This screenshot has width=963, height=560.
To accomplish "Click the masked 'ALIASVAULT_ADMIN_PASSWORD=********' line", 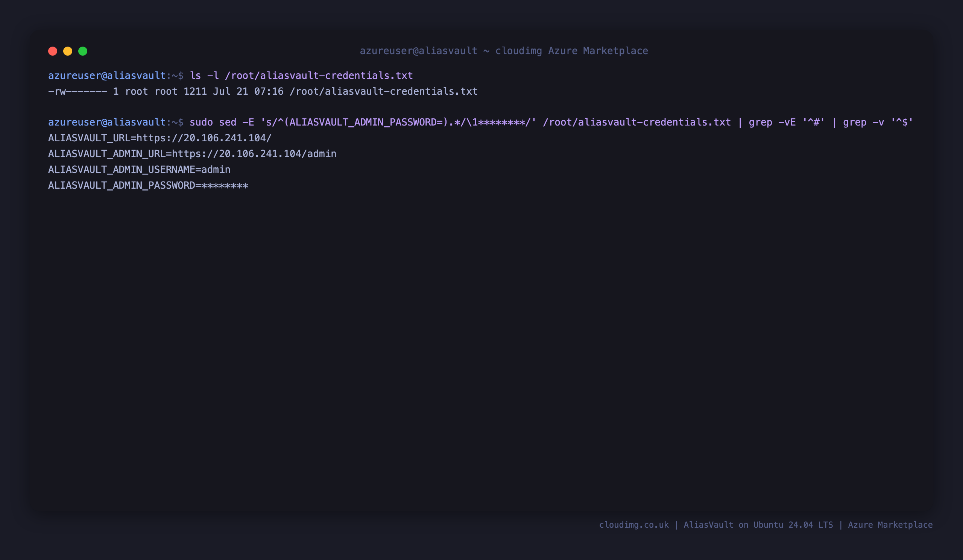I will (148, 186).
